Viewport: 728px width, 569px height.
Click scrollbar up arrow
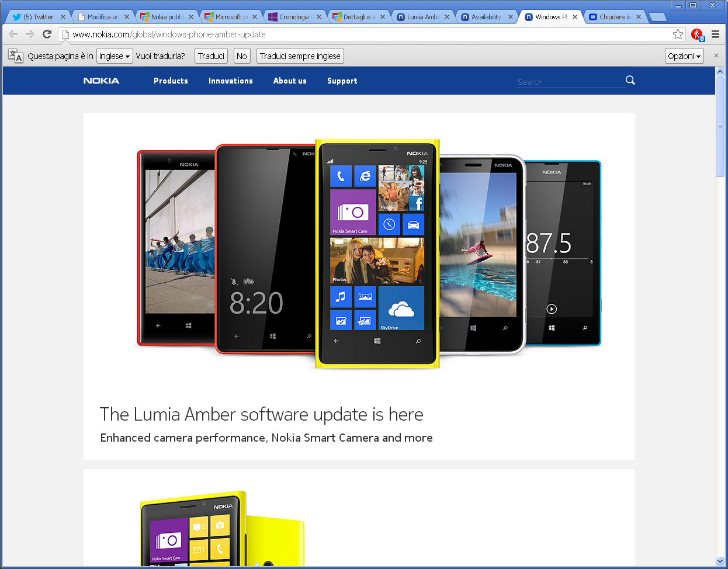[720, 71]
